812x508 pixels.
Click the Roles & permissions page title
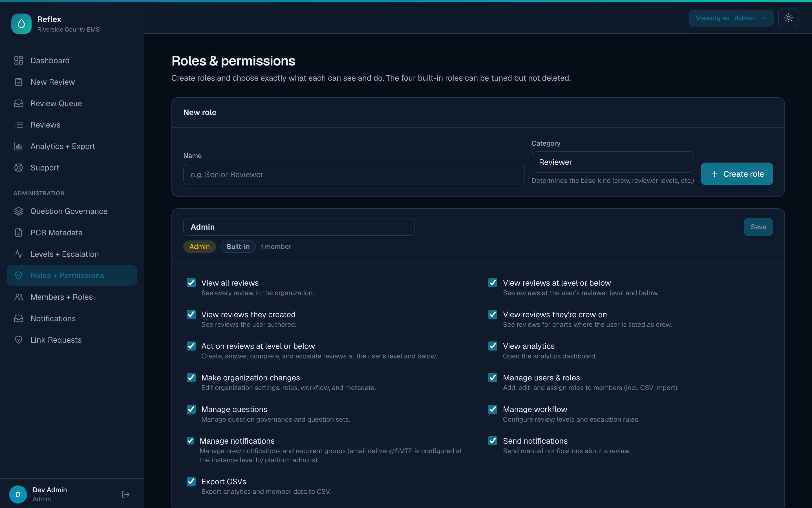pos(233,61)
